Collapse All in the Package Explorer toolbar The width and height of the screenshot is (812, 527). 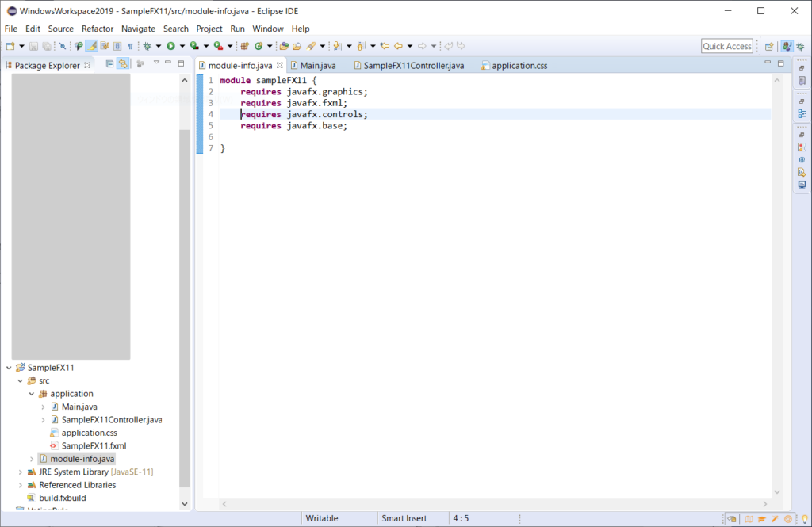tap(109, 63)
